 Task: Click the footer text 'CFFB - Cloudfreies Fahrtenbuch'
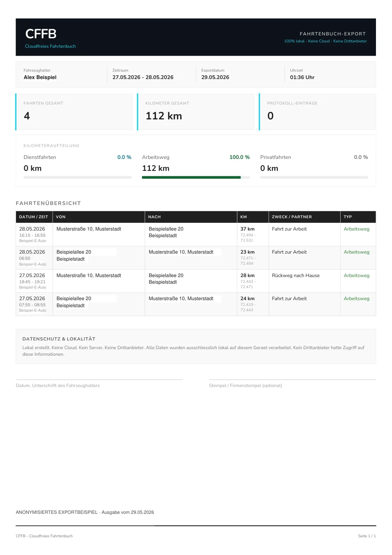tap(44, 536)
